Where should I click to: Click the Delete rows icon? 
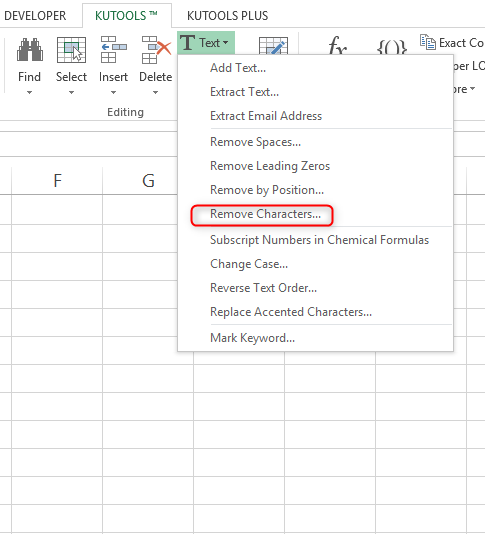156,50
